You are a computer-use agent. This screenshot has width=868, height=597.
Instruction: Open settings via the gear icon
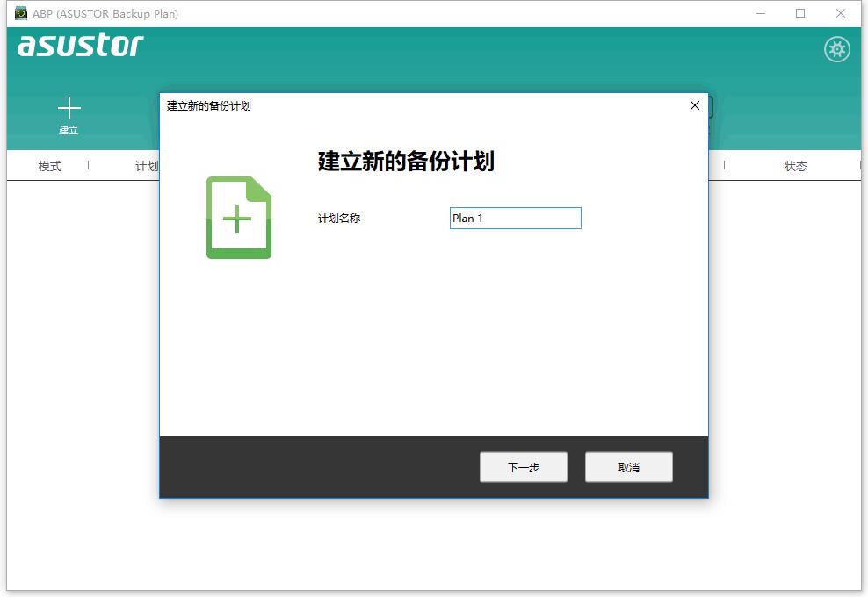tap(836, 50)
